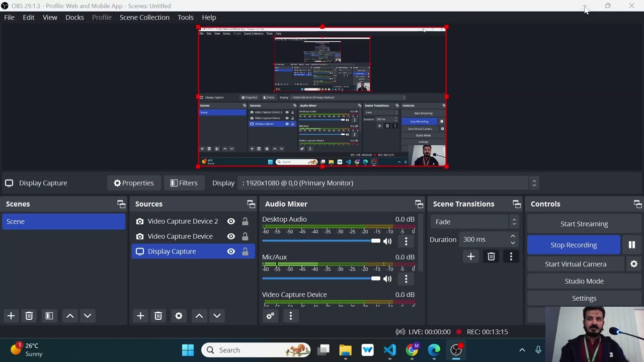Image resolution: width=644 pixels, height=362 pixels.
Task: Move scene down arrow
Action: click(88, 316)
